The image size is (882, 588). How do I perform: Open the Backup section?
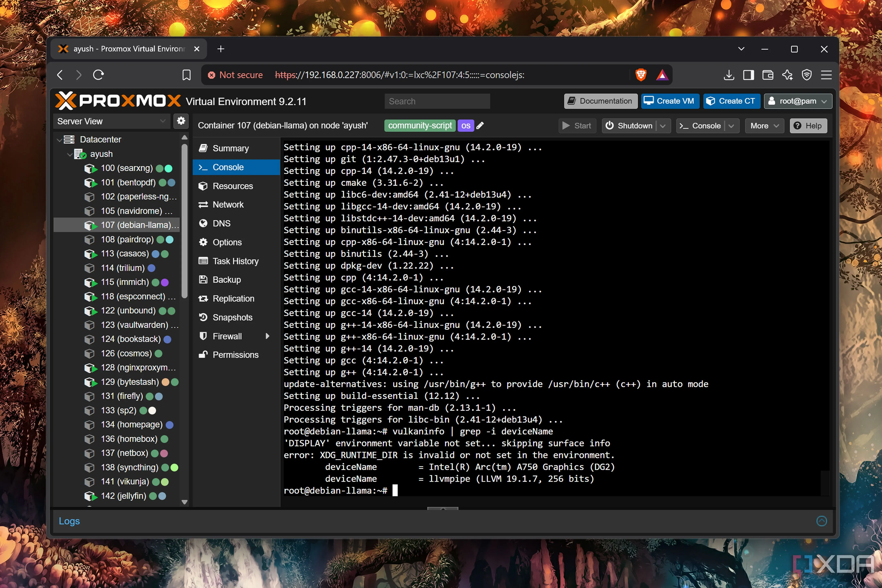(236, 280)
